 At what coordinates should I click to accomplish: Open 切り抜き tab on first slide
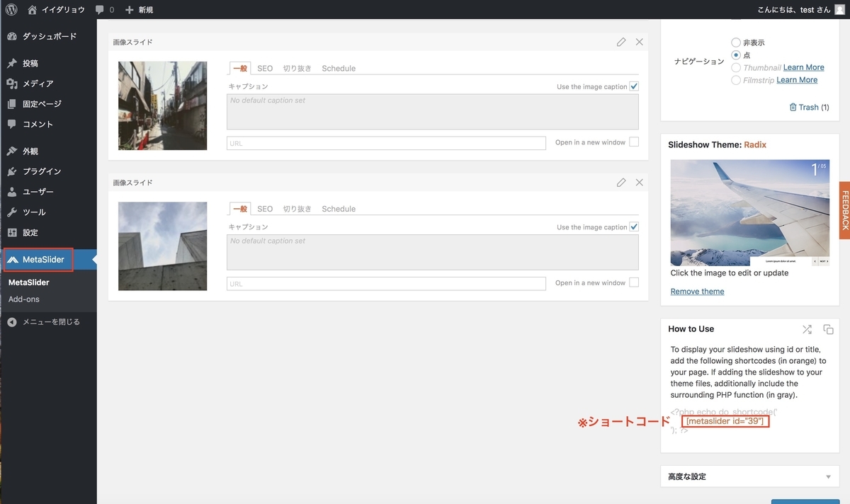(297, 69)
